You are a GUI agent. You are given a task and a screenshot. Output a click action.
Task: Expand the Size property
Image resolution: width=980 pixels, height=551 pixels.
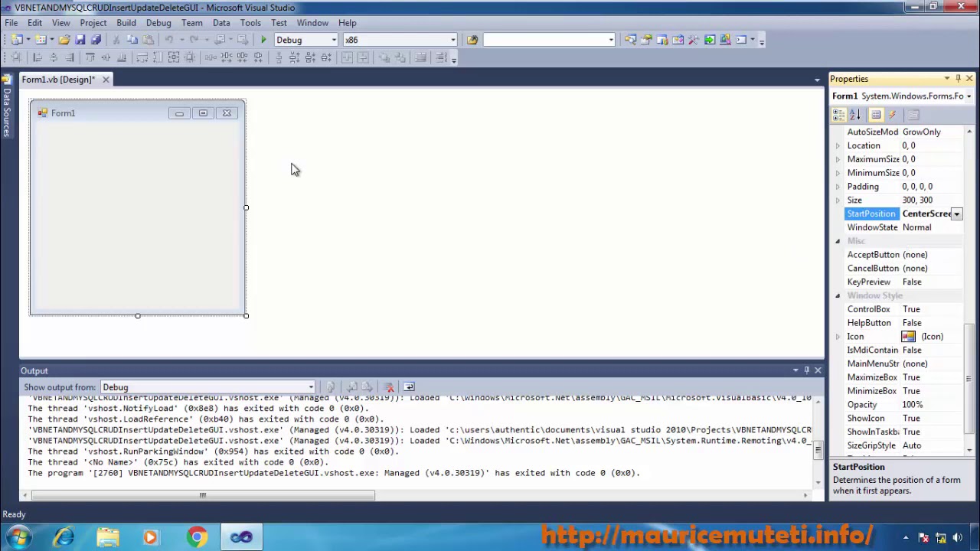coord(838,201)
